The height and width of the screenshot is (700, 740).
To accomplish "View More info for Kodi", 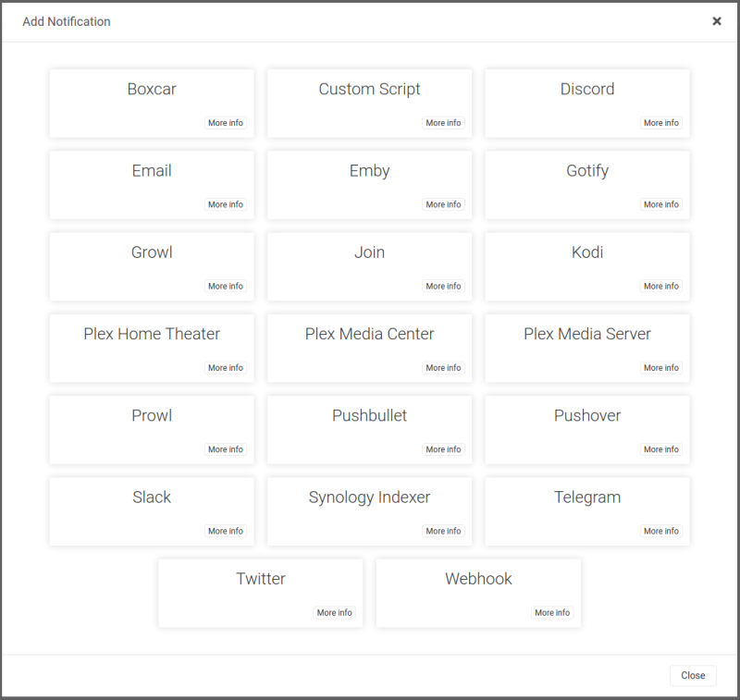I will [x=661, y=286].
